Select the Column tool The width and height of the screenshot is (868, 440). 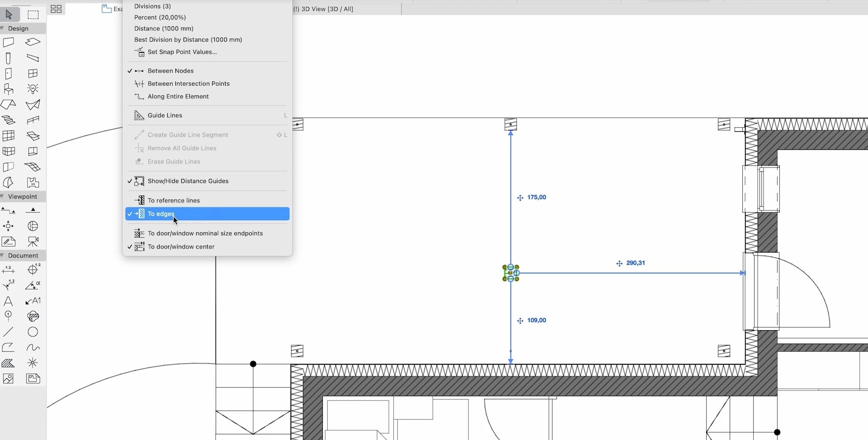tap(9, 58)
